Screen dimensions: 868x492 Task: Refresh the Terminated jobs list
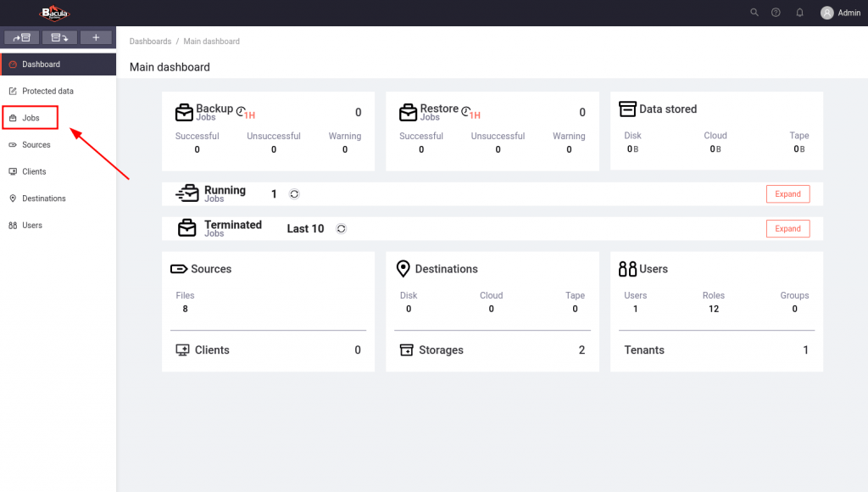tap(341, 229)
